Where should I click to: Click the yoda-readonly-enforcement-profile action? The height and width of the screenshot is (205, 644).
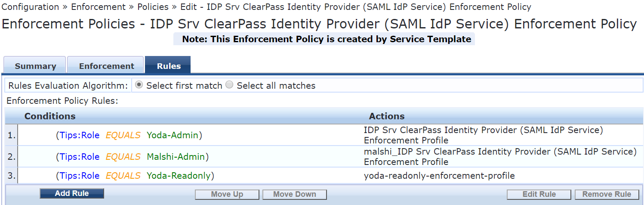point(439,176)
